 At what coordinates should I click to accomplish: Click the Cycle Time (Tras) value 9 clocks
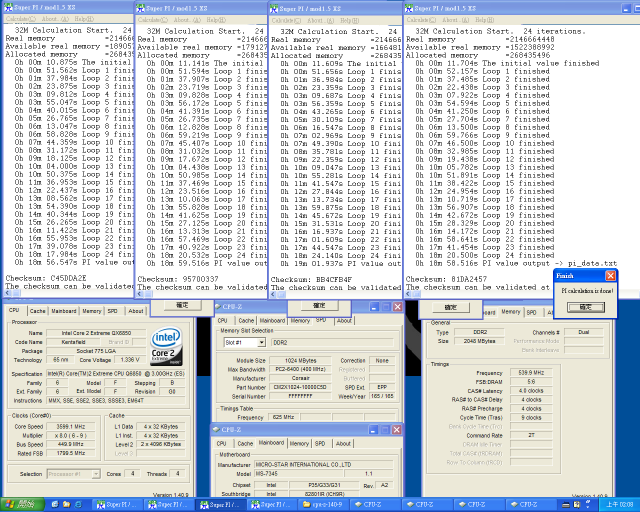coord(531,418)
